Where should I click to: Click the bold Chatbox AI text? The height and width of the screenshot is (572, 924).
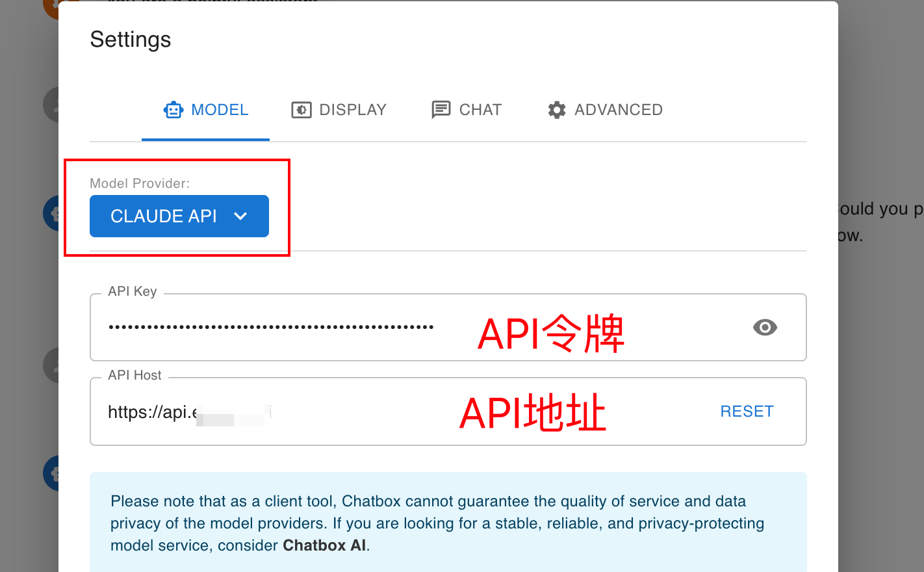click(324, 545)
